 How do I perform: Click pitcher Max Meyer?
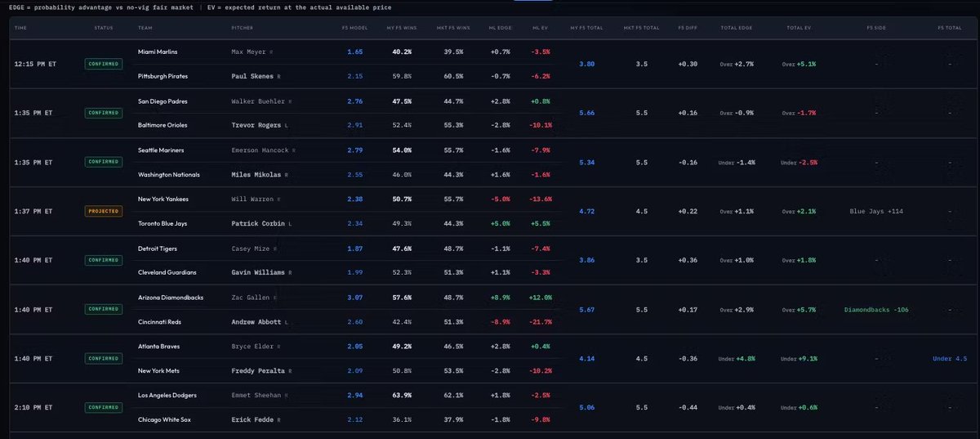click(248, 52)
